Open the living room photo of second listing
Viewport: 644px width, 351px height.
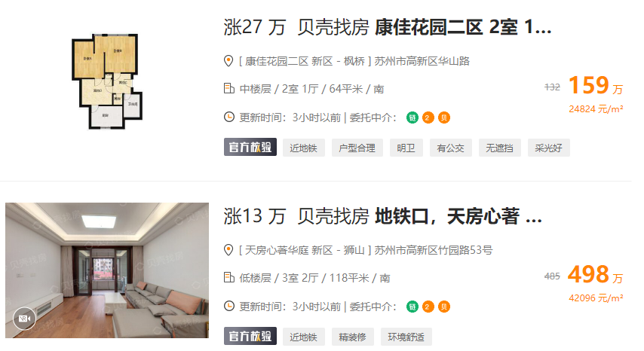point(107,270)
